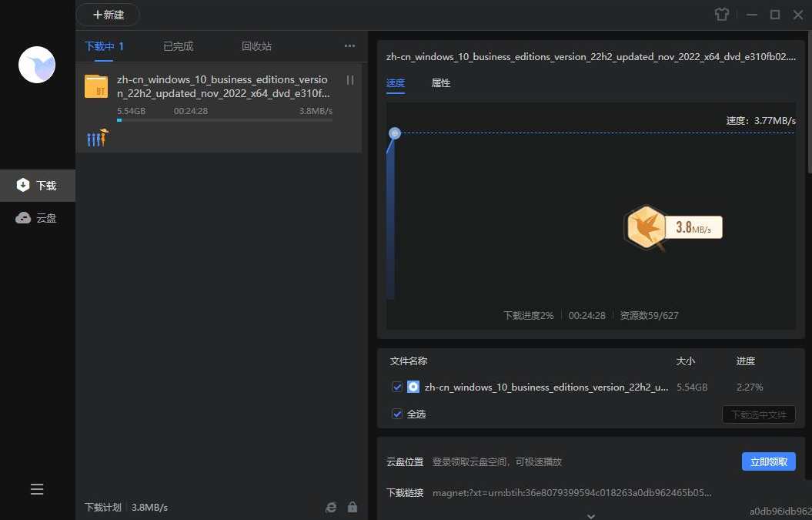Uncheck the zh-cn_windows_10 file checkbox
812x520 pixels.
397,387
